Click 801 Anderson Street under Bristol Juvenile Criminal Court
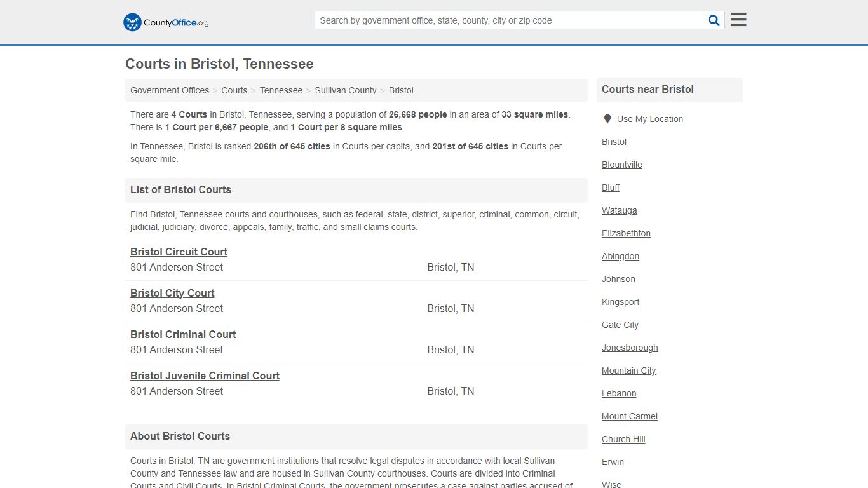Viewport: 868px width, 488px height. click(177, 391)
